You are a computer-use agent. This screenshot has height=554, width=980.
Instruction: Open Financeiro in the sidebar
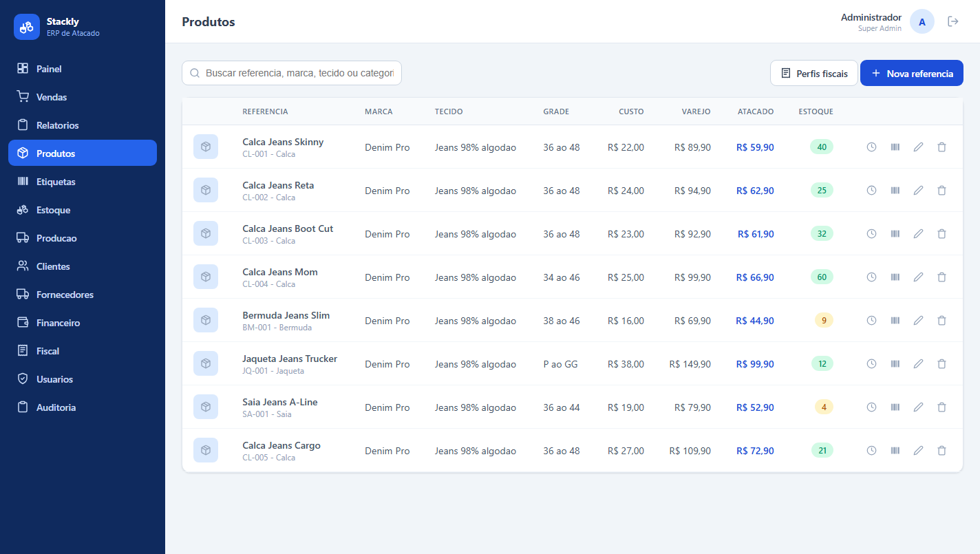click(x=83, y=323)
